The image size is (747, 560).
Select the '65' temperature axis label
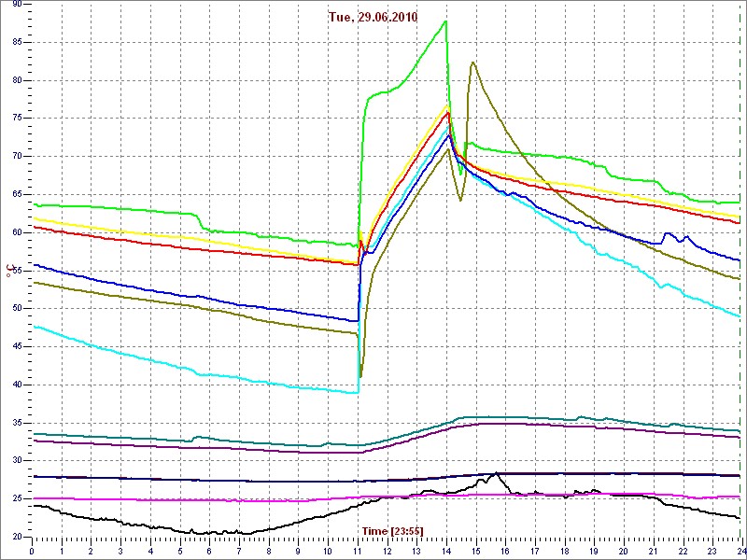click(18, 195)
